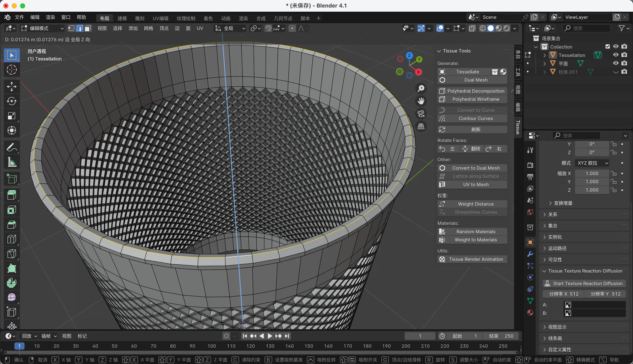Open the 网格 menu
Viewport: 633px width, 364px height.
148,28
